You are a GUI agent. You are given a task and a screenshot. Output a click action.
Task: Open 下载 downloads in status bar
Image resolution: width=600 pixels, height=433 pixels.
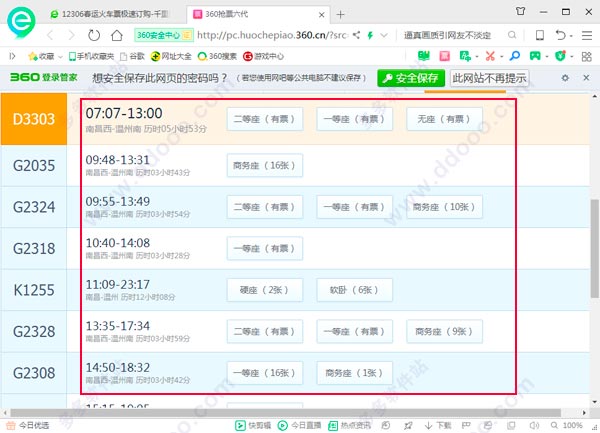pyautogui.click(x=438, y=425)
